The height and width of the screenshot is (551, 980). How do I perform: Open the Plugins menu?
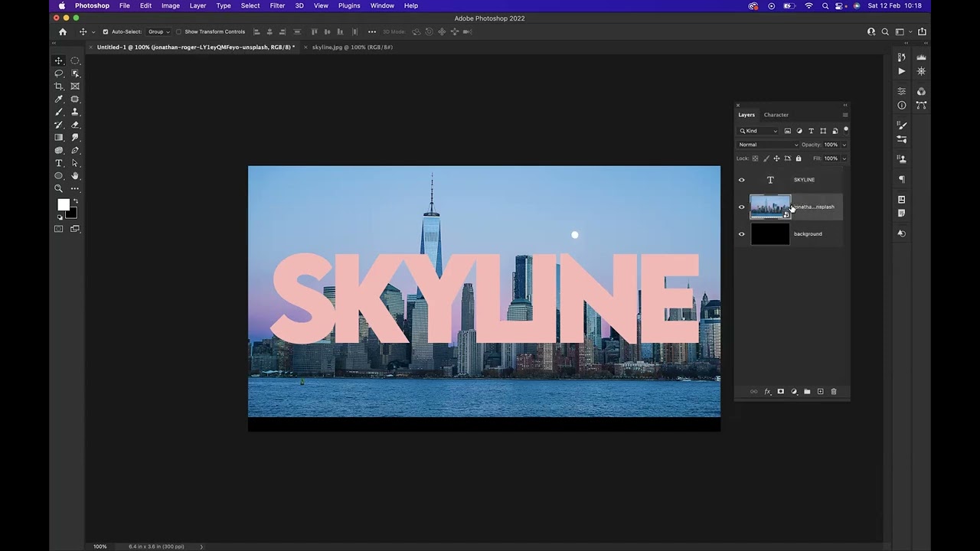pos(349,5)
